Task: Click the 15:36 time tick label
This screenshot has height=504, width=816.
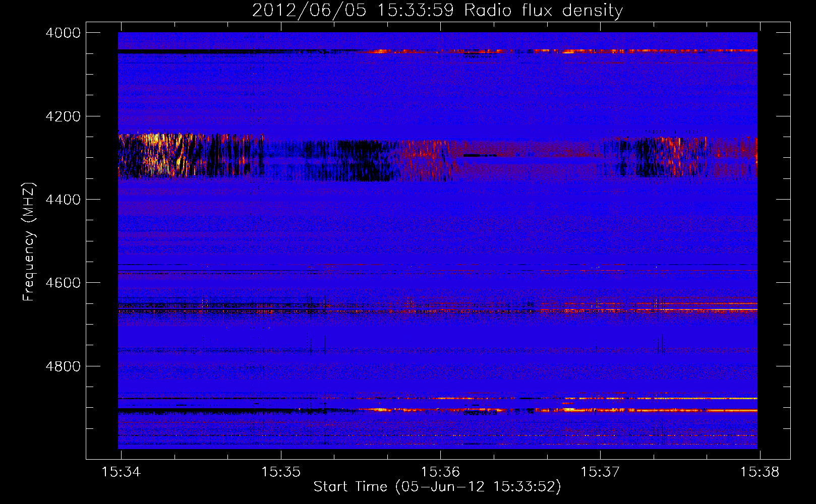Action: coord(440,472)
